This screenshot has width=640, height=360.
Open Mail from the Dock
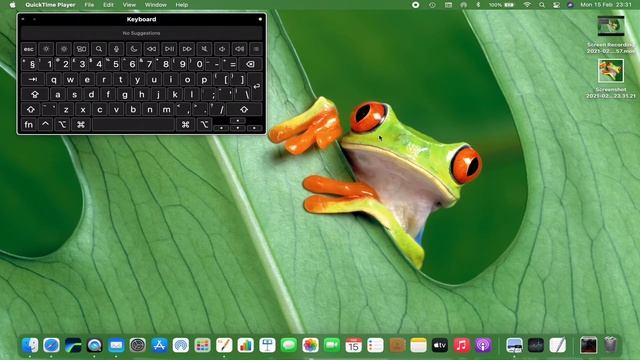[116, 345]
